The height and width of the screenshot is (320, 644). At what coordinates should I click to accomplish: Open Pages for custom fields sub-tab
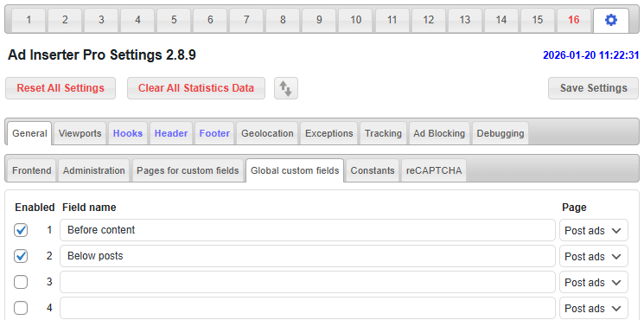tap(188, 170)
